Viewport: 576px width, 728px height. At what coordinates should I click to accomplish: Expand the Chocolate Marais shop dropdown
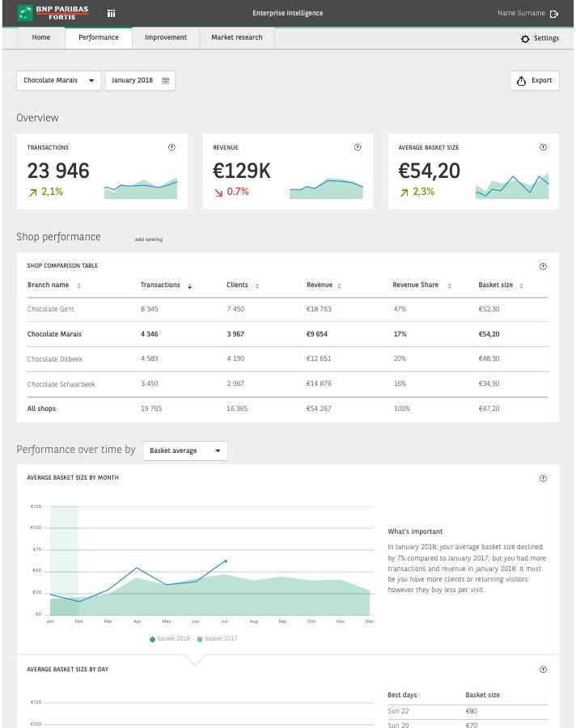click(58, 80)
